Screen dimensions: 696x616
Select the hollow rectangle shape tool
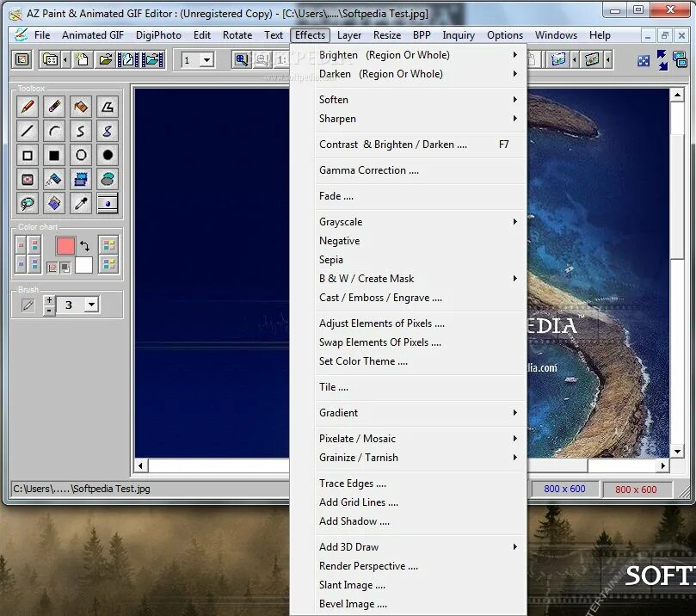(28, 155)
